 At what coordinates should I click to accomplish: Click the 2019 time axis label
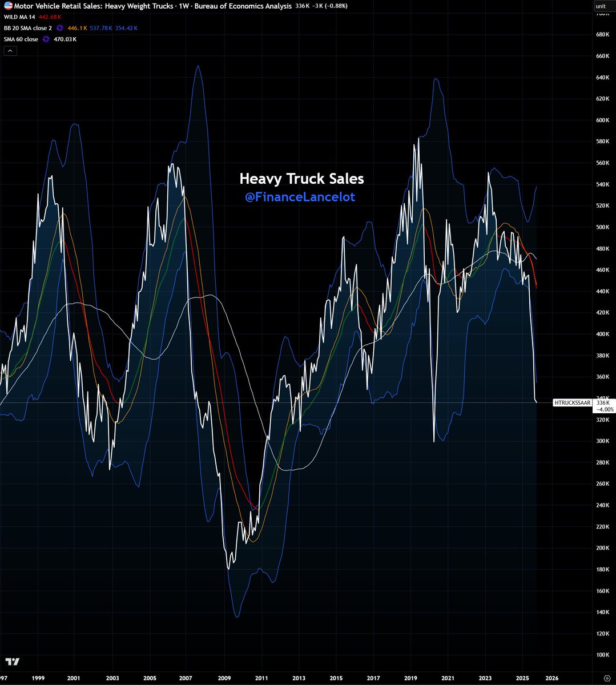coord(410,678)
